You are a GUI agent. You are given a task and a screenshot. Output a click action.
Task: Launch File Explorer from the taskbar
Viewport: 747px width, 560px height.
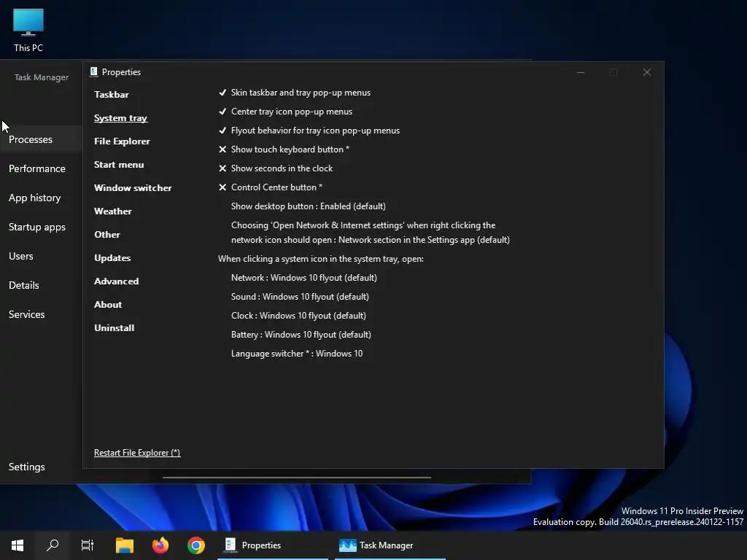pos(125,545)
